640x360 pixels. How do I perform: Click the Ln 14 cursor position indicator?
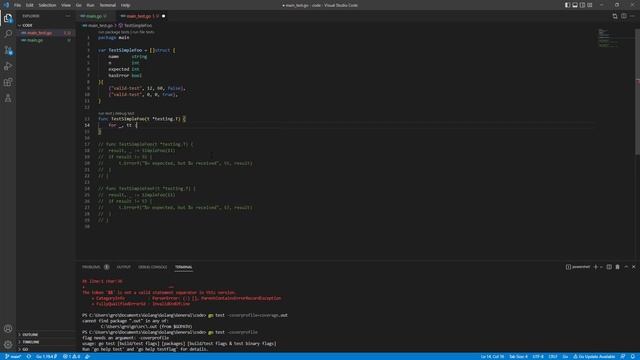(492, 356)
